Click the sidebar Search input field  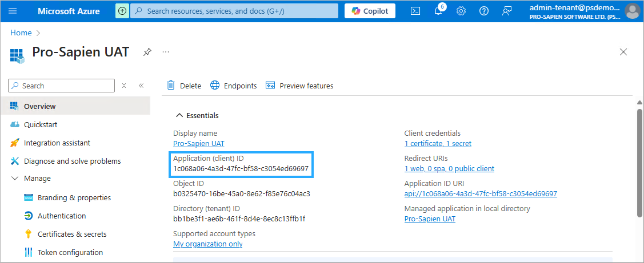tap(62, 86)
